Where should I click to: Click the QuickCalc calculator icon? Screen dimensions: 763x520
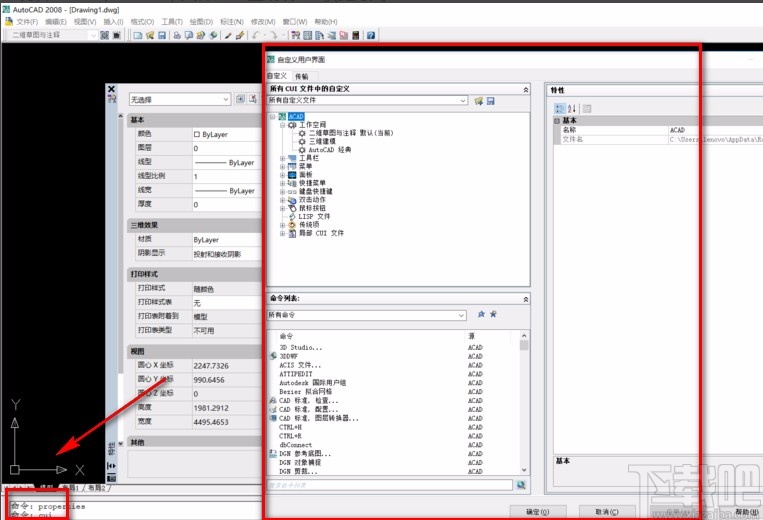click(x=356, y=35)
